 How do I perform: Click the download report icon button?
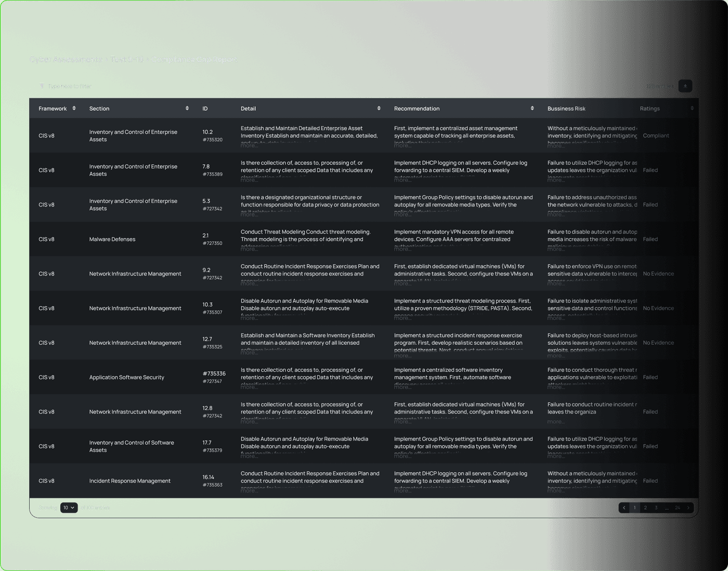coord(685,86)
